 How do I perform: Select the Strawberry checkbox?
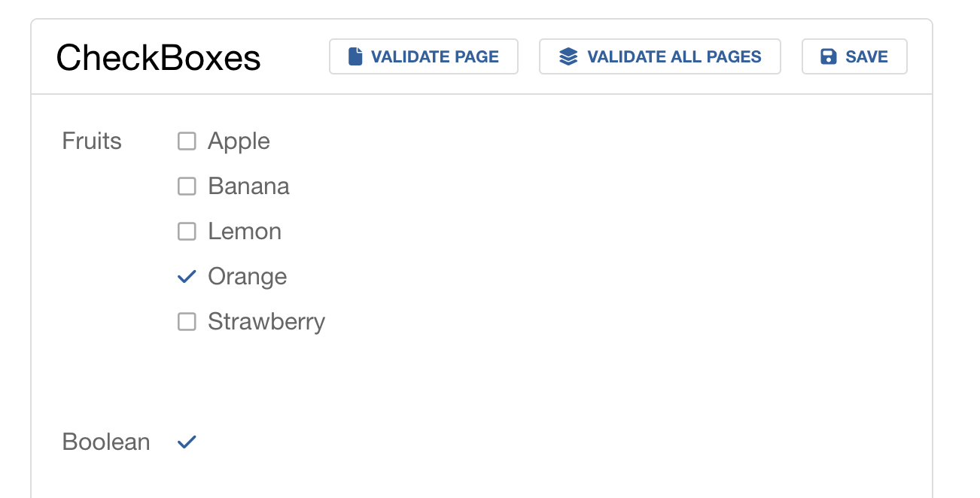pos(187,321)
